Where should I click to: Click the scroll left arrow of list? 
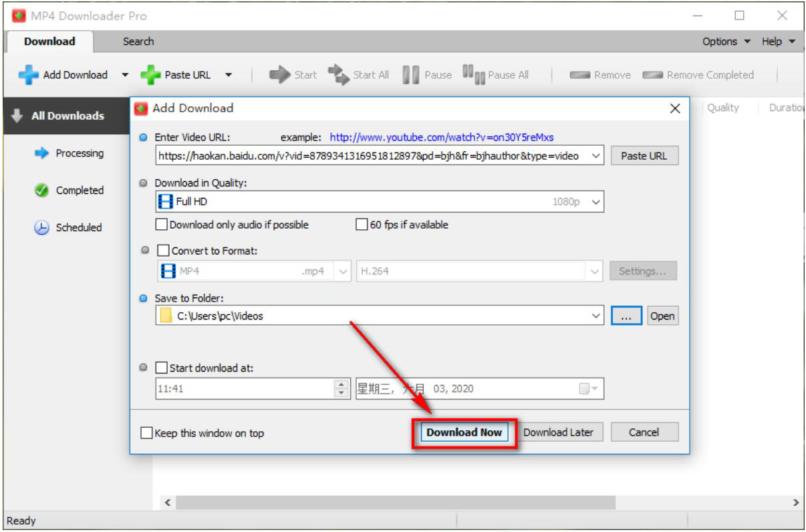click(167, 503)
